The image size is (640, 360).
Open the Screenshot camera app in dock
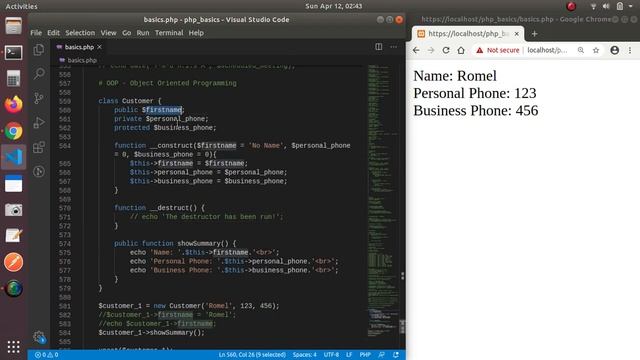13,210
